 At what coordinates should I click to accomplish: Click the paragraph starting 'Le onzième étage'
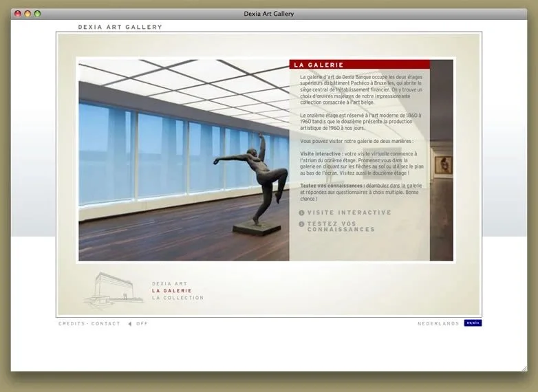point(361,122)
